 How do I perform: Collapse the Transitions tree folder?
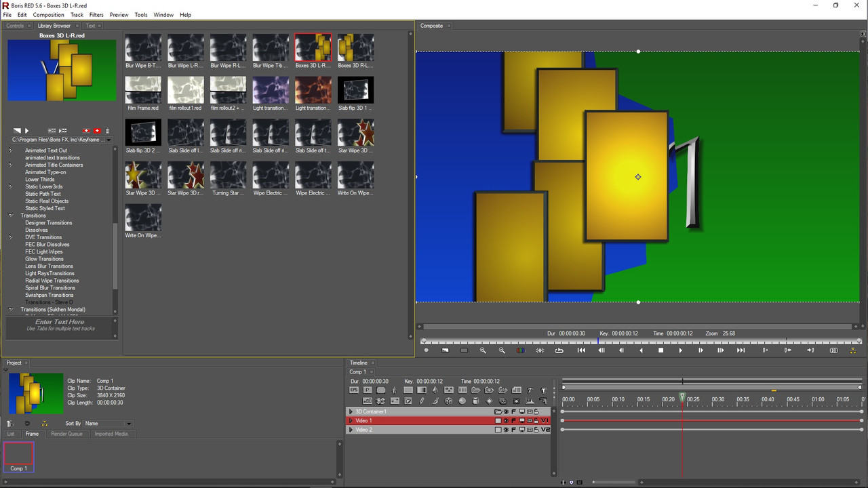pos(11,216)
